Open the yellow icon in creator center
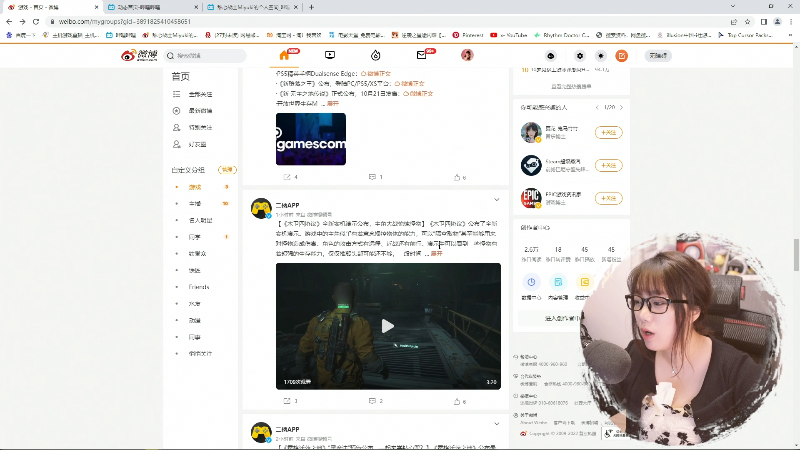 point(585,282)
